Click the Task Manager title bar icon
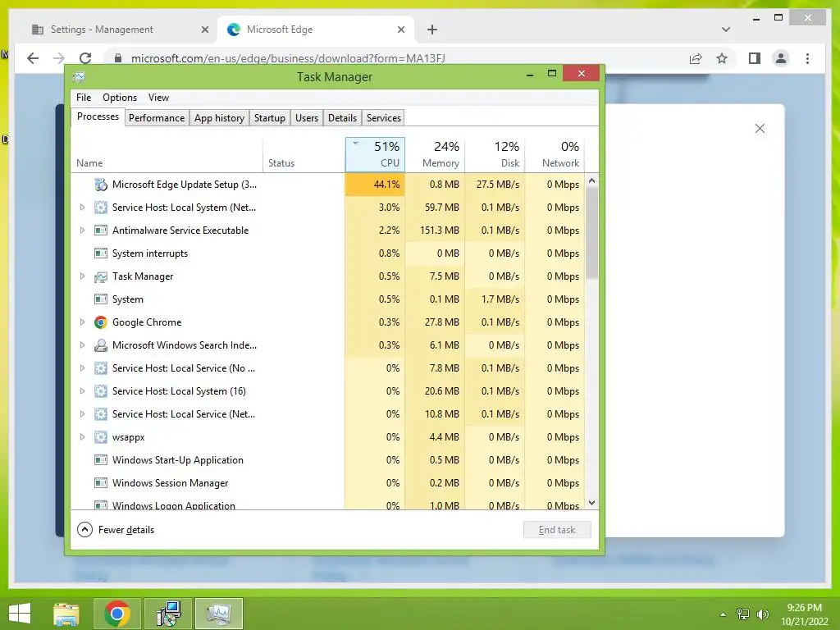Image resolution: width=840 pixels, height=630 pixels. pyautogui.click(x=80, y=77)
